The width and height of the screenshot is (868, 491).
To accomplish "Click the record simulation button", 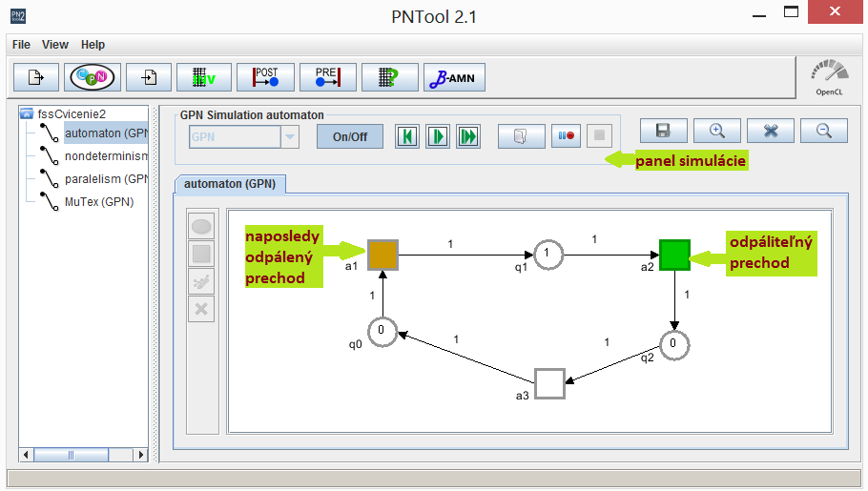I will [565, 136].
